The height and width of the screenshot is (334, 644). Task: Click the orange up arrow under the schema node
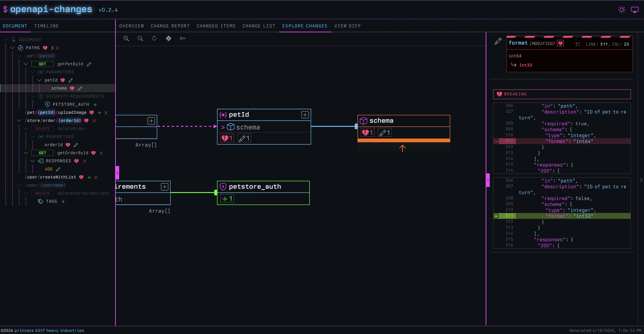[402, 148]
